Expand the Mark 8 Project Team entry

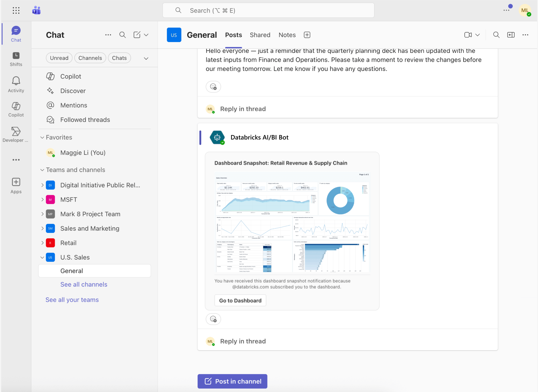coord(43,214)
